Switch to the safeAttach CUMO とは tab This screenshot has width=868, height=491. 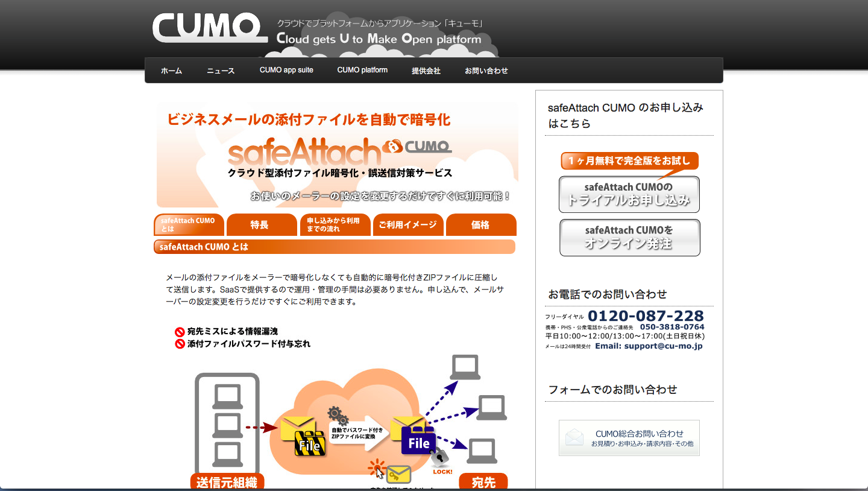pos(189,225)
